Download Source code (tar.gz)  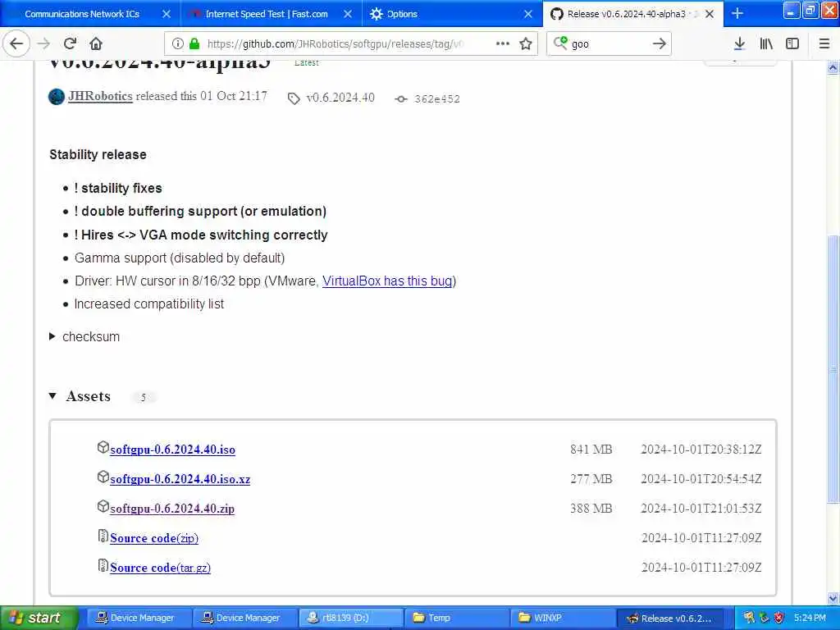click(x=160, y=568)
